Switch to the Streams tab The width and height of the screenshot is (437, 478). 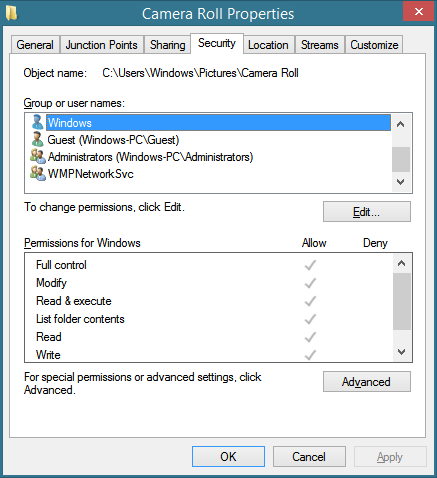(x=320, y=45)
